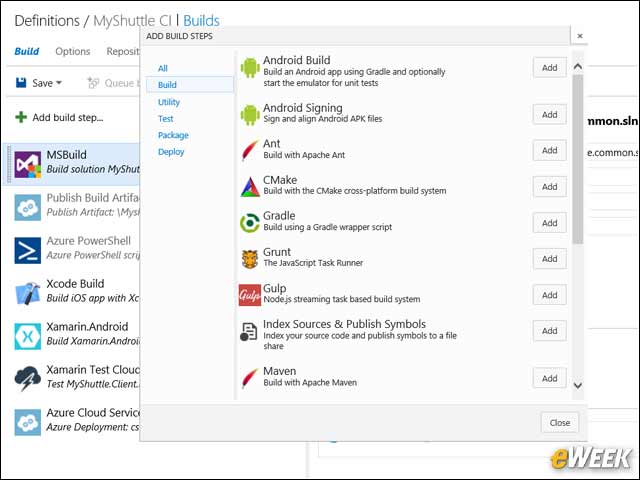The width and height of the screenshot is (640, 480).
Task: Click the Android Build title text
Action: point(296,60)
